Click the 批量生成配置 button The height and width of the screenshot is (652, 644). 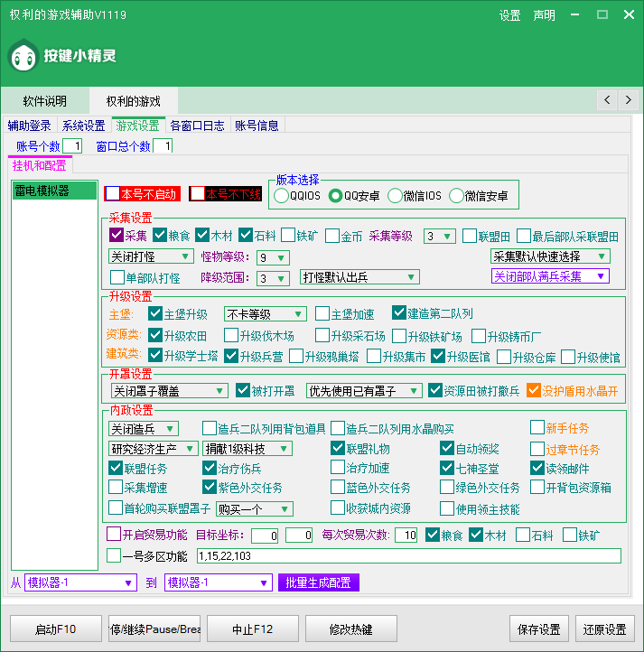click(319, 582)
